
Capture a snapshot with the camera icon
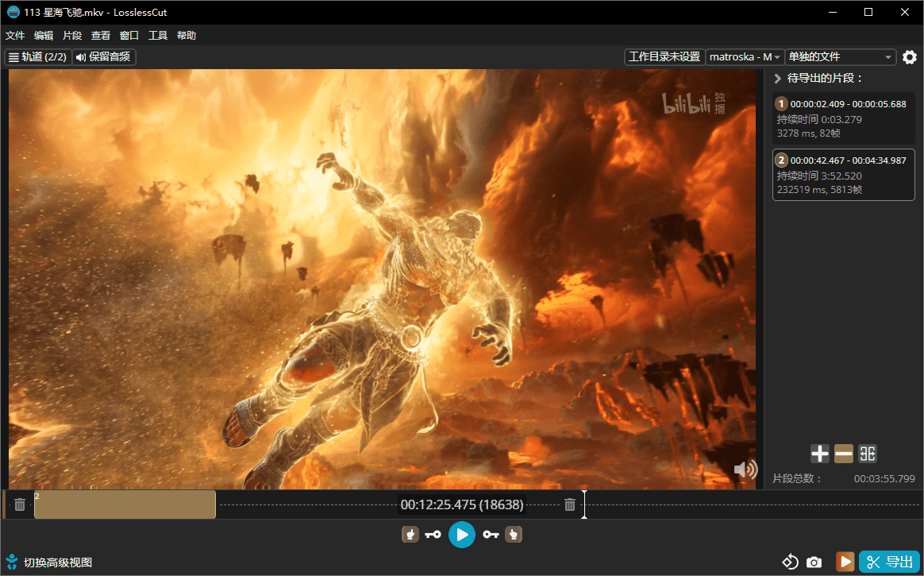(814, 562)
